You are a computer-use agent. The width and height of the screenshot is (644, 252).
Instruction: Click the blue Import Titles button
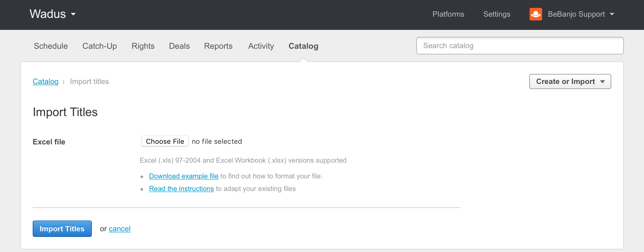click(x=62, y=229)
